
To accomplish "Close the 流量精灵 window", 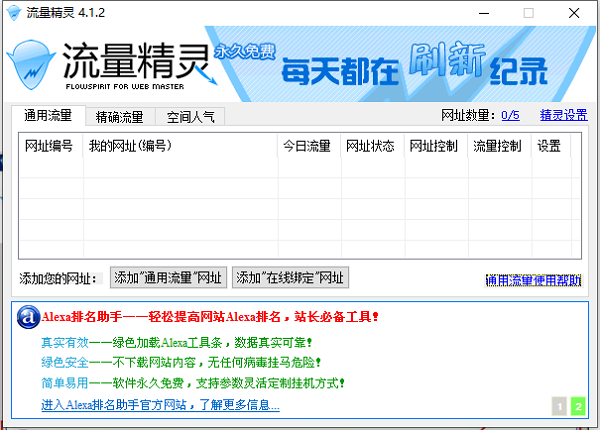I will tap(574, 13).
